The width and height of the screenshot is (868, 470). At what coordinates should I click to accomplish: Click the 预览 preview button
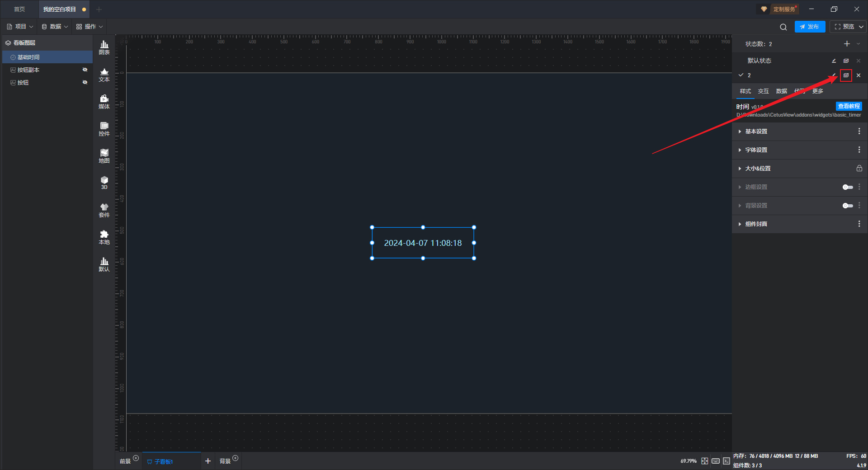[844, 27]
